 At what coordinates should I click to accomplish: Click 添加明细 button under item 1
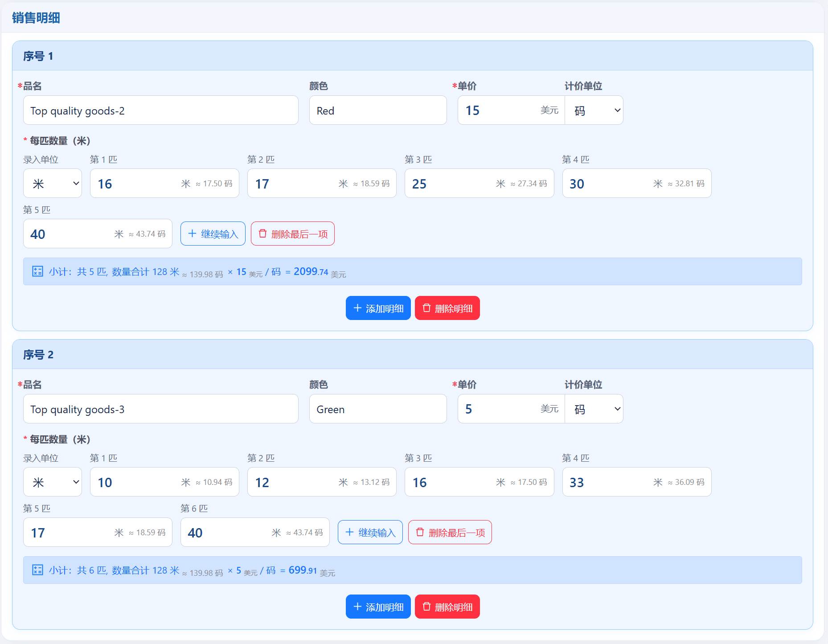378,308
